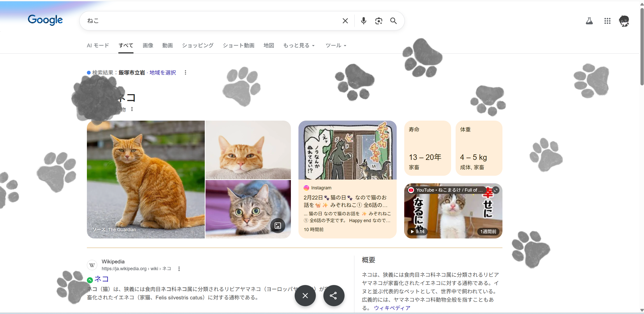Start voice search with the microphone icon
644x314 pixels.
tap(363, 21)
